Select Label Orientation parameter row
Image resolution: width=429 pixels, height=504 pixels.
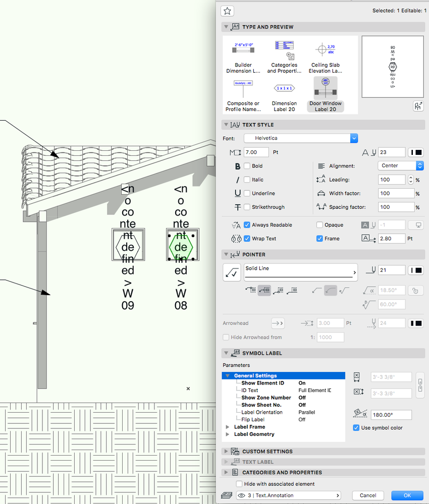click(283, 412)
